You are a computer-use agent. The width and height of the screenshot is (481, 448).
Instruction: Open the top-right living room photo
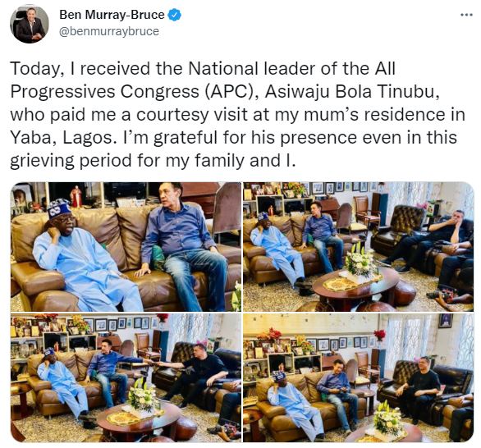(x=359, y=246)
